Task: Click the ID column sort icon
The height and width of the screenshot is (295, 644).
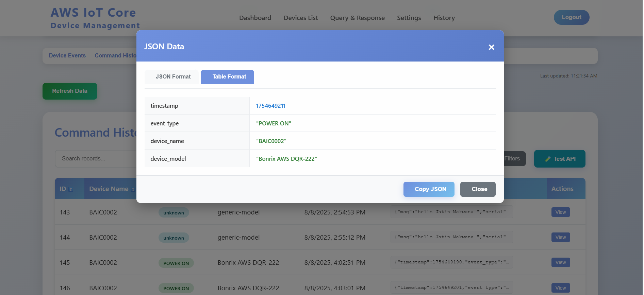Action: tap(71, 189)
